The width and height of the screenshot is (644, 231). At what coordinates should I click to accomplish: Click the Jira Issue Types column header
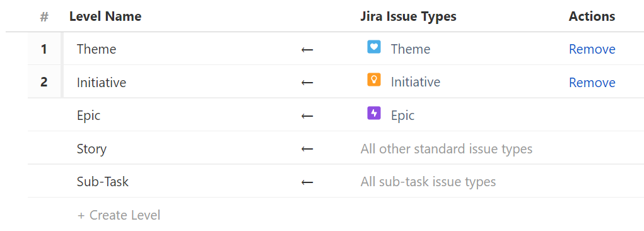408,16
